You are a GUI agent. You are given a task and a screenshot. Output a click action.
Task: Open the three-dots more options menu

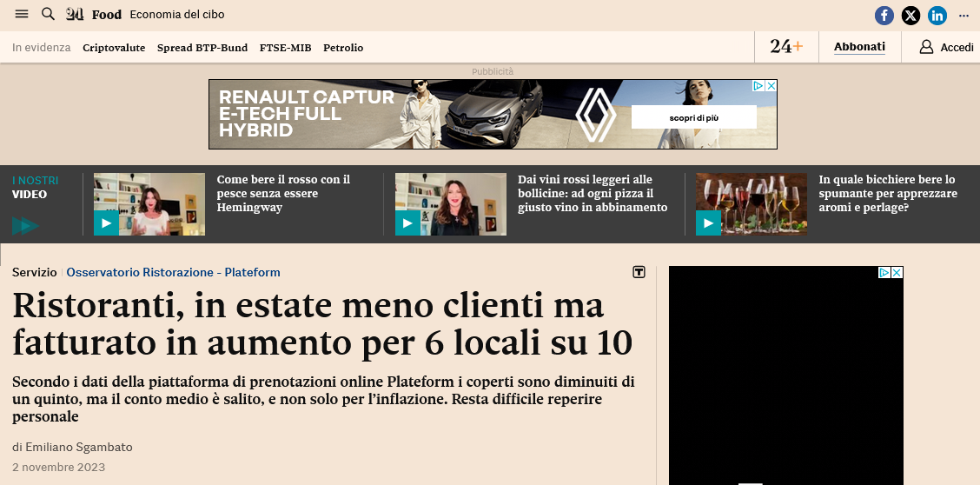[963, 16]
